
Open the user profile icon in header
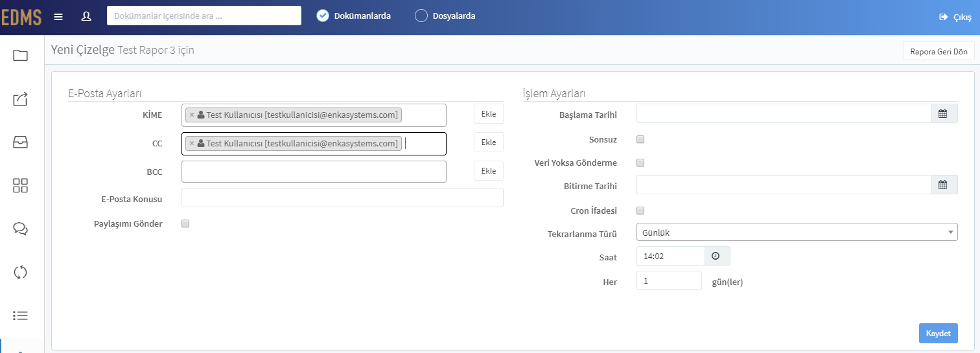(86, 16)
